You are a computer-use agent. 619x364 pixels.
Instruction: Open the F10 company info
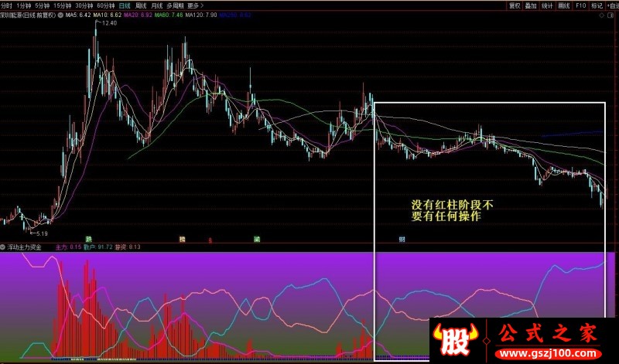point(581,5)
